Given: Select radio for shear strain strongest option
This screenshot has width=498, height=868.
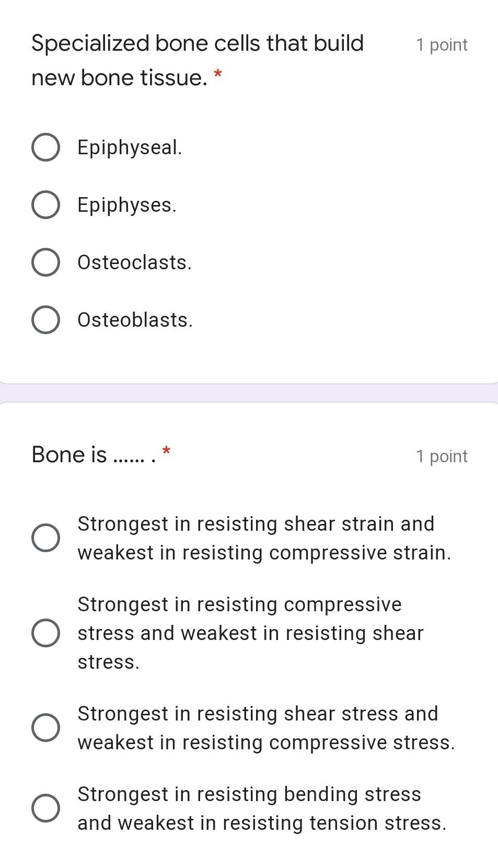Looking at the screenshot, I should tap(45, 538).
